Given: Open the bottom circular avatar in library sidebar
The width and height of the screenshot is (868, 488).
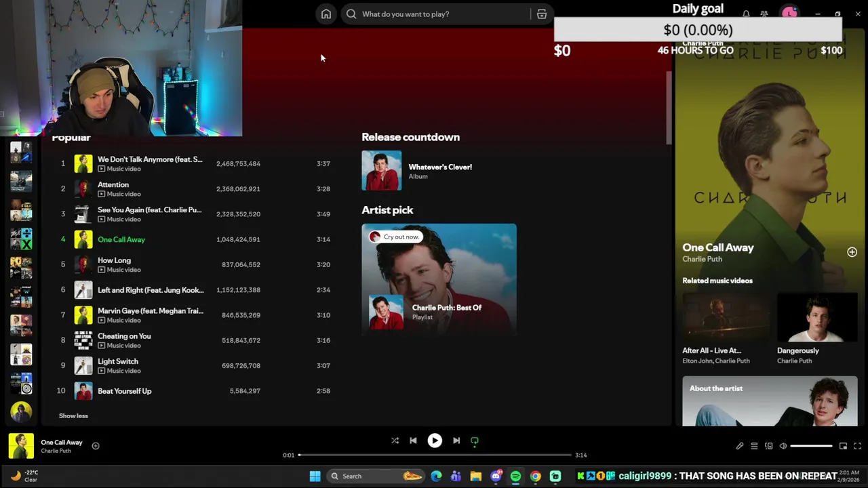Looking at the screenshot, I should (x=21, y=412).
